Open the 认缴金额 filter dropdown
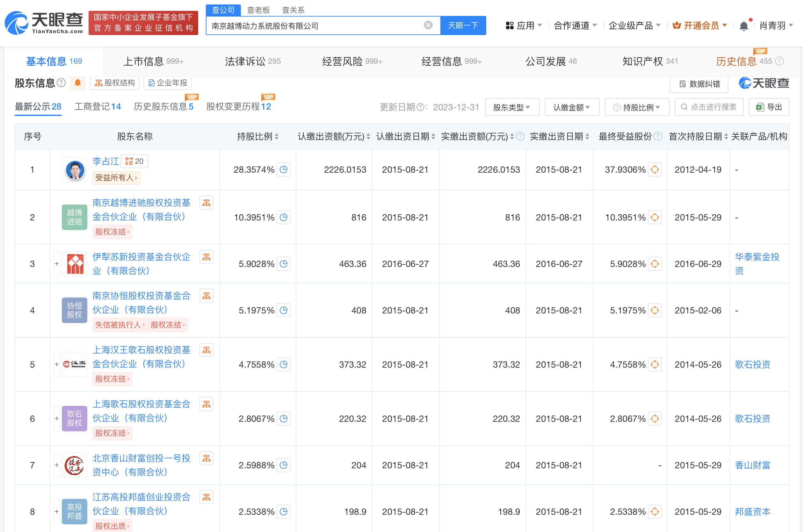 pyautogui.click(x=572, y=107)
